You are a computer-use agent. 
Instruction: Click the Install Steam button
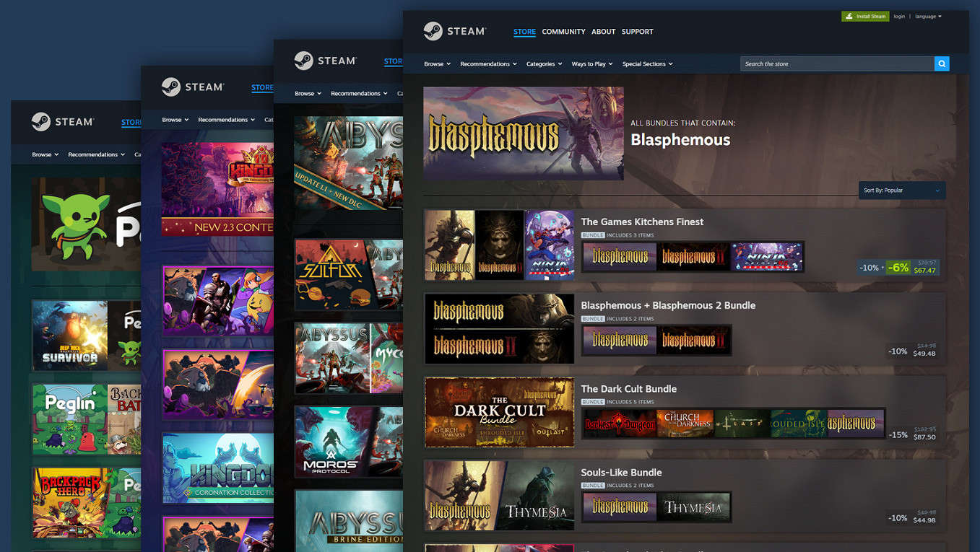865,15
